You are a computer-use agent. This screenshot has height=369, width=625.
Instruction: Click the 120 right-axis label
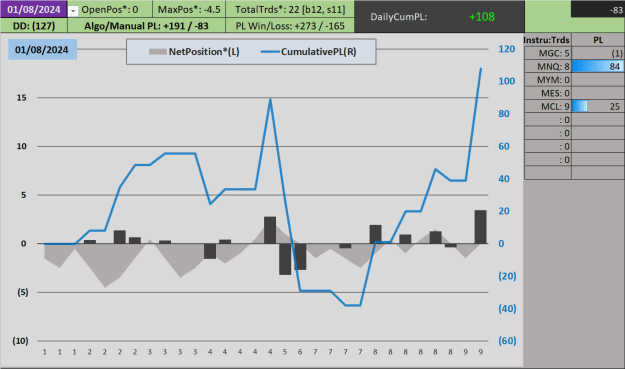pos(507,49)
